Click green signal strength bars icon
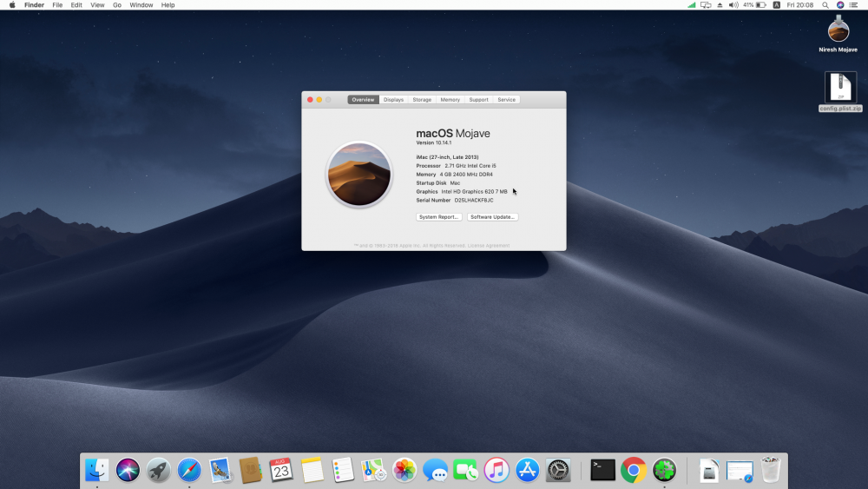This screenshot has width=868, height=489. tap(692, 5)
